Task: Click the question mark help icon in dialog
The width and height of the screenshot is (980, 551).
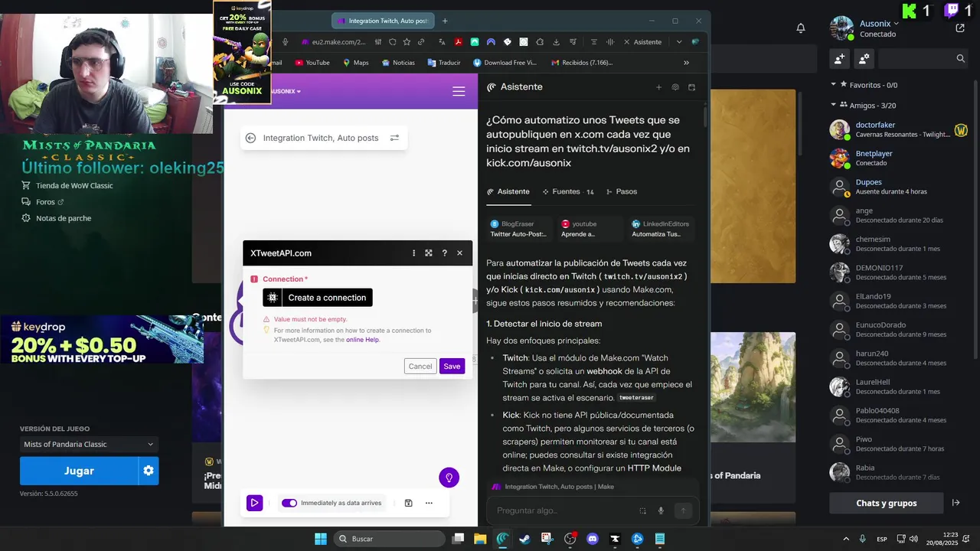Action: pos(444,253)
